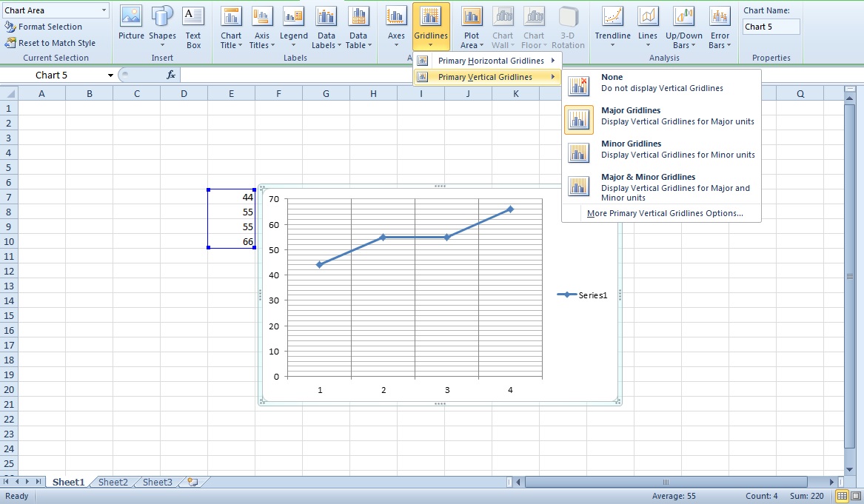
Task: Expand the Chart Elements selector showing Chart Area
Action: [104, 10]
